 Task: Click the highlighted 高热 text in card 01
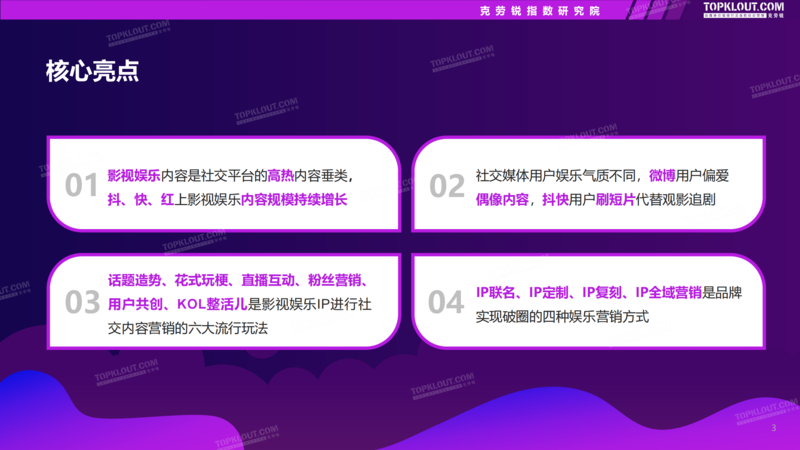click(x=281, y=176)
